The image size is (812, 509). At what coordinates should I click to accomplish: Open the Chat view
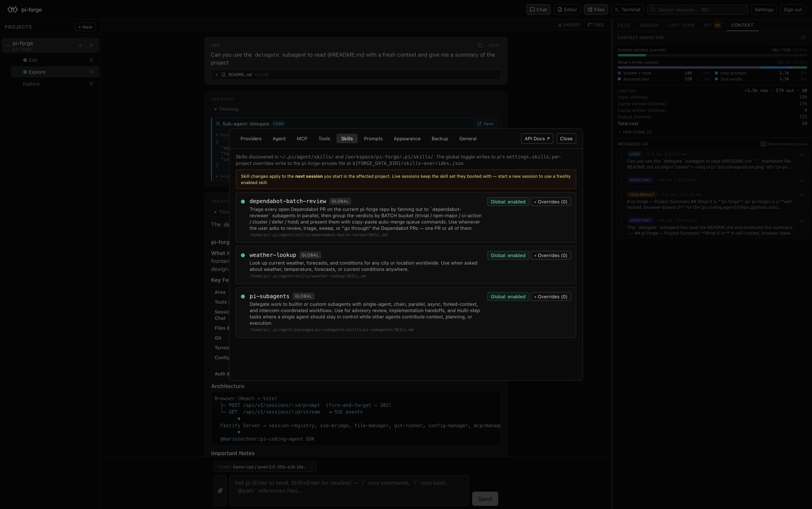click(x=538, y=9)
